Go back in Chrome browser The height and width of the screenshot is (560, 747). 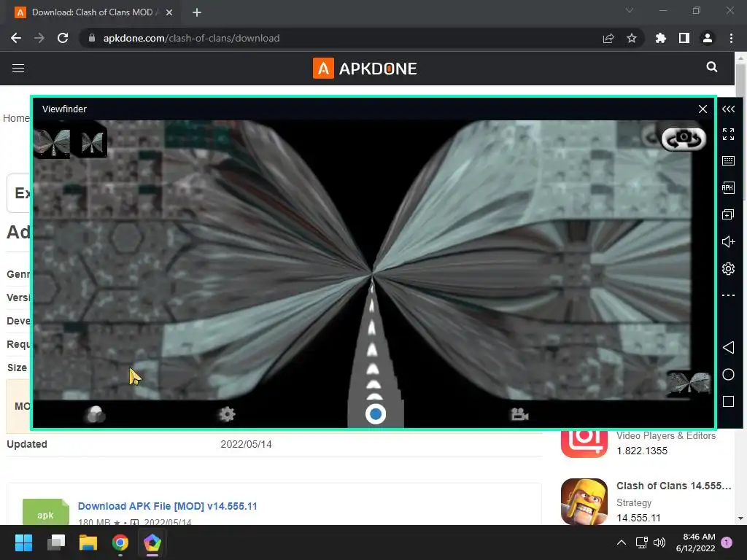[16, 38]
